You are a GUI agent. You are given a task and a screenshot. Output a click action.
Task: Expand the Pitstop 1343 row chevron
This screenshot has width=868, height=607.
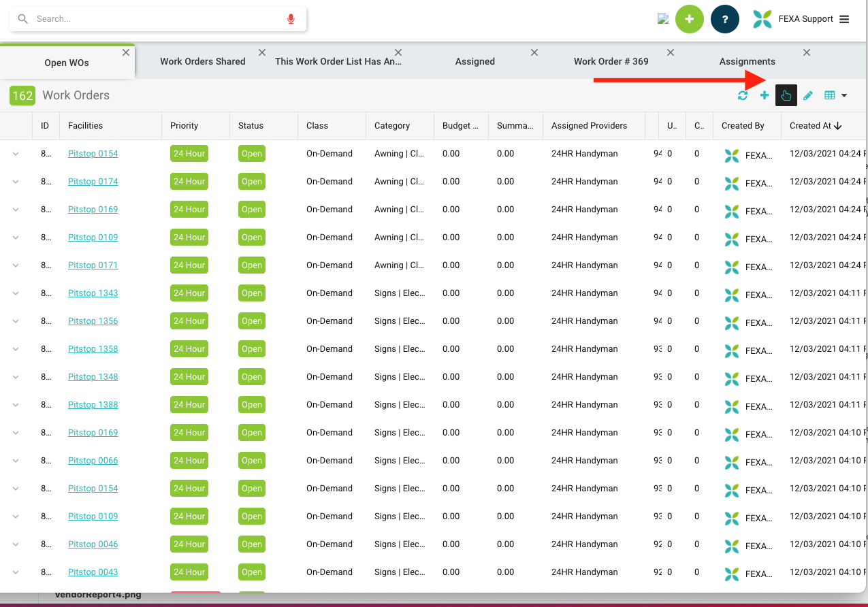[x=15, y=293]
